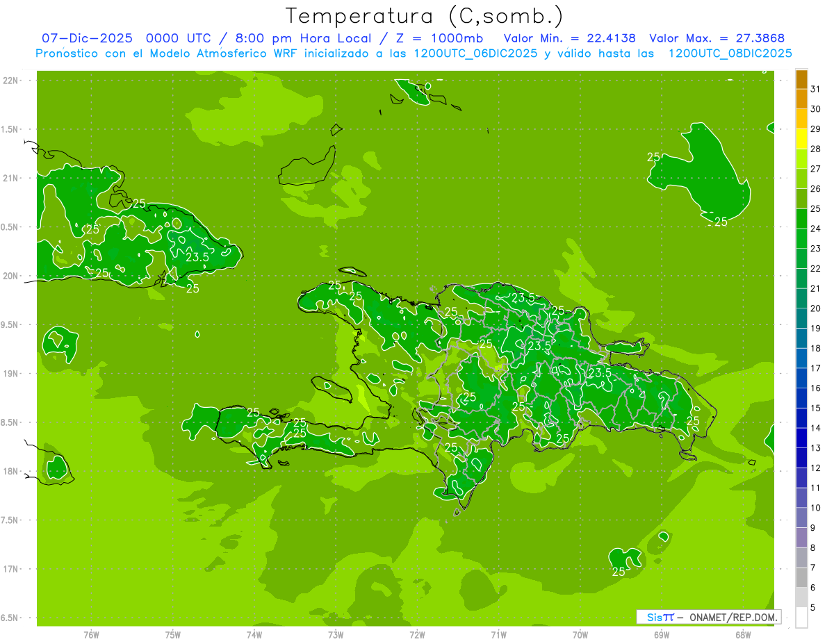This screenshot has height=644, width=834.
Task: Click the legend swatch between 26 and 27
Action: [x=801, y=179]
